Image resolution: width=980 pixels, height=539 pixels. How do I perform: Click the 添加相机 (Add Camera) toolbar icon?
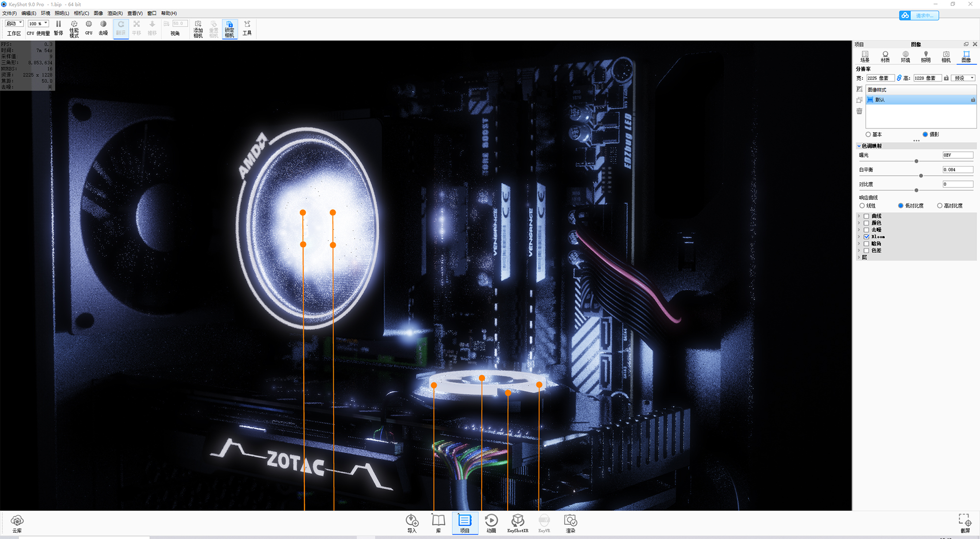pos(198,28)
